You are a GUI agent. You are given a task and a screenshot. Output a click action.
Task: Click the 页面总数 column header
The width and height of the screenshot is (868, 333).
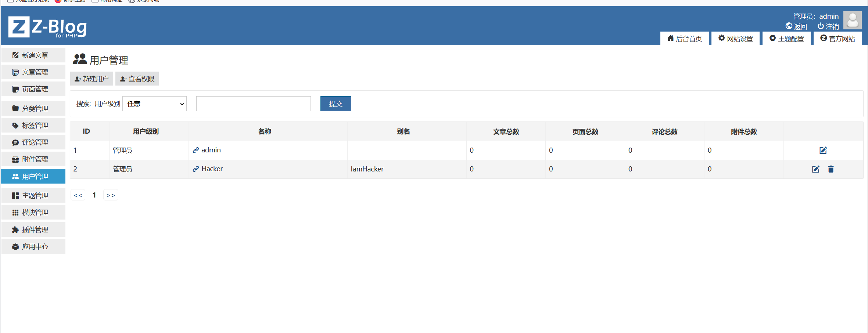(x=585, y=131)
